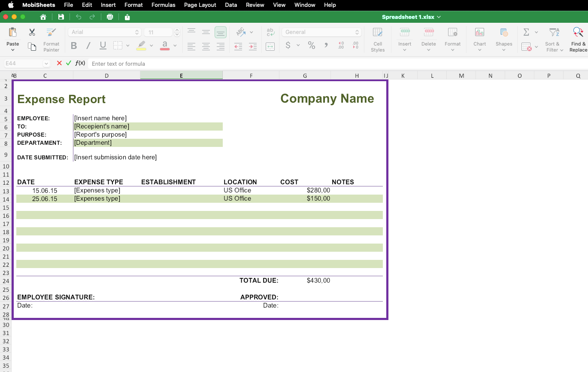The image size is (588, 372).
Task: Toggle Bold formatting
Action: [x=74, y=46]
